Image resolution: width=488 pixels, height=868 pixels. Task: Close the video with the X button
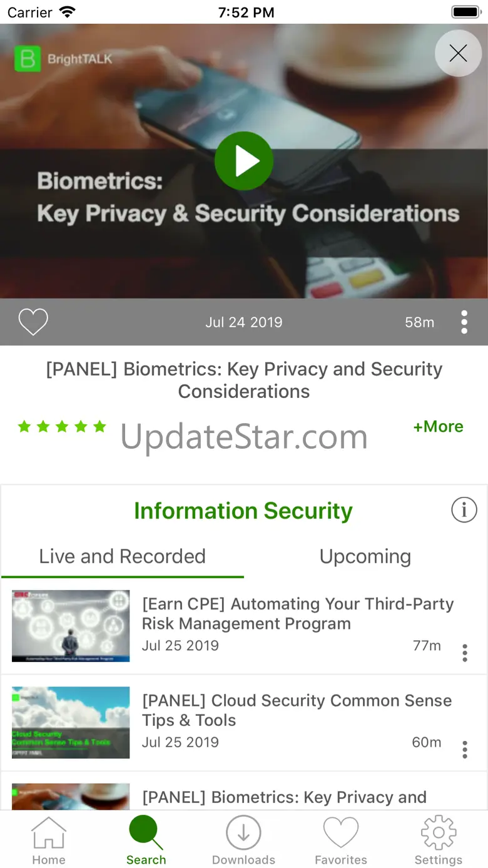[x=458, y=53]
